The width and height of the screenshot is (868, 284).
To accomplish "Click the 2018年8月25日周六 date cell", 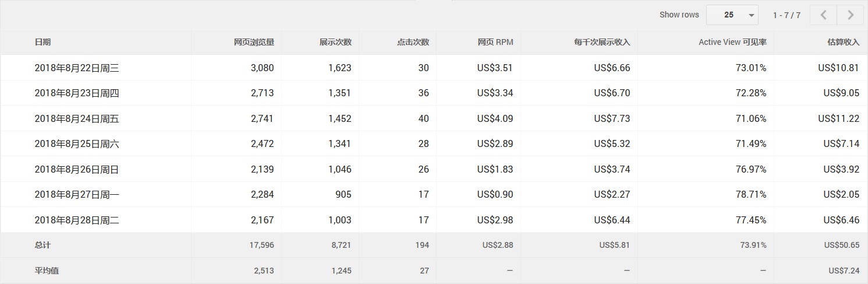I will click(77, 143).
